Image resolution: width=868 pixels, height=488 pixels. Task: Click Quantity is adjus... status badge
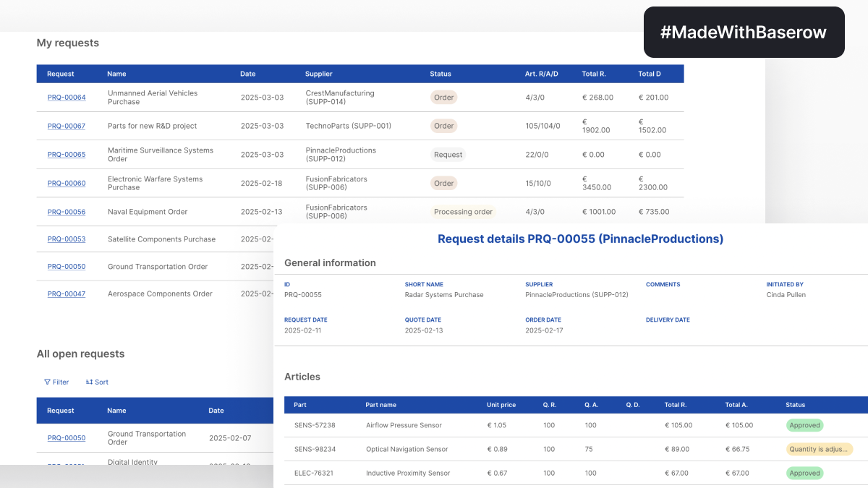coord(820,449)
